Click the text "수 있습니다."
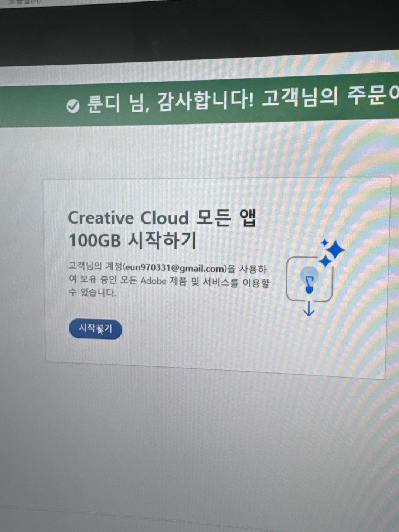Screen dimensions: 399x532 (92, 293)
